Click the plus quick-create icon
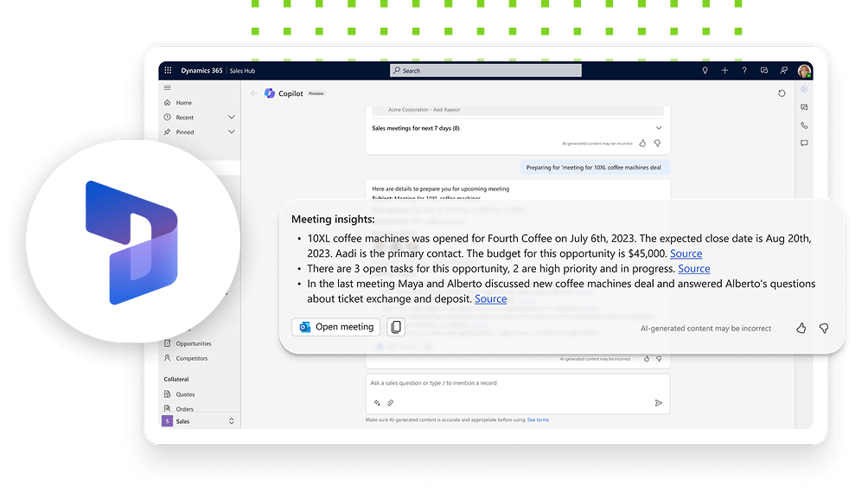The width and height of the screenshot is (868, 493). (x=724, y=70)
